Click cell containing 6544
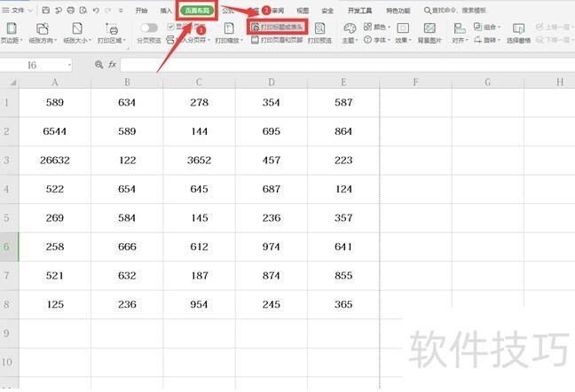This screenshot has width=575, height=392. 55,131
